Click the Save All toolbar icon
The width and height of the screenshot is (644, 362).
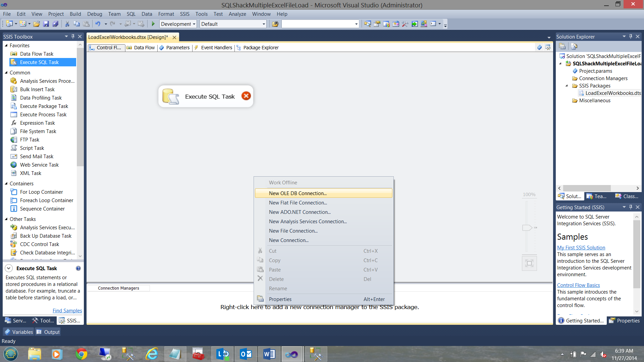[56, 24]
